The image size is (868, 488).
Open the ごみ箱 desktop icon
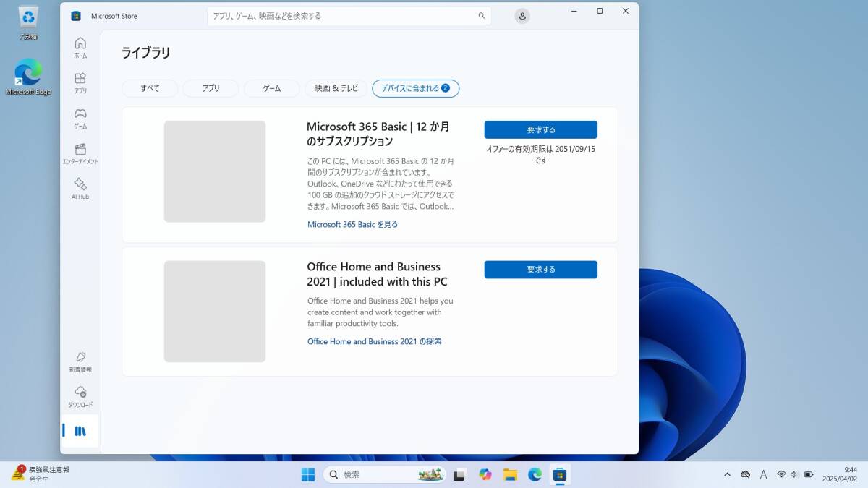tap(28, 23)
